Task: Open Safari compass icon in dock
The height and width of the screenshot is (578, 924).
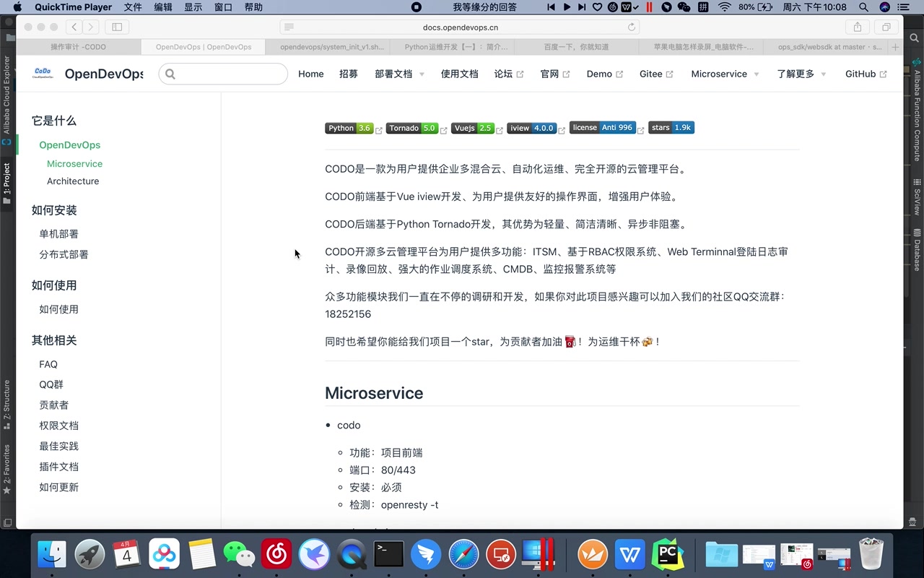Action: click(463, 555)
